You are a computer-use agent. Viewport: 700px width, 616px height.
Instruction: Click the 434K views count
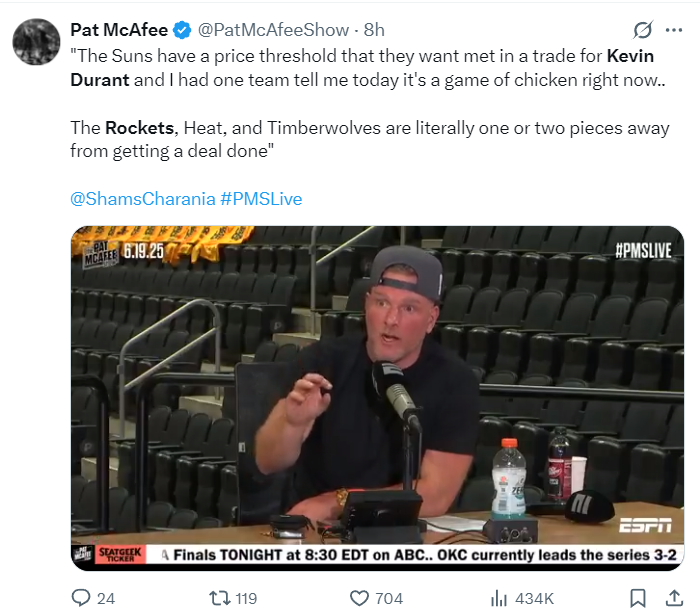[535, 598]
